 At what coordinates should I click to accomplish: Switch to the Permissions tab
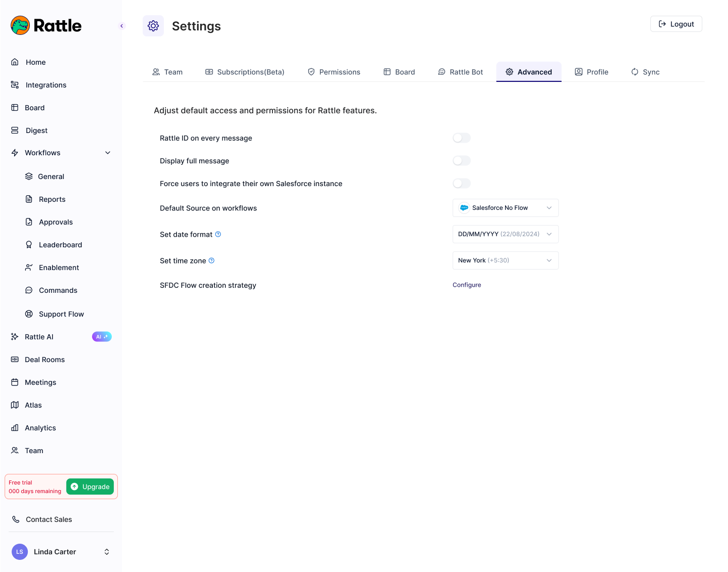click(x=334, y=72)
